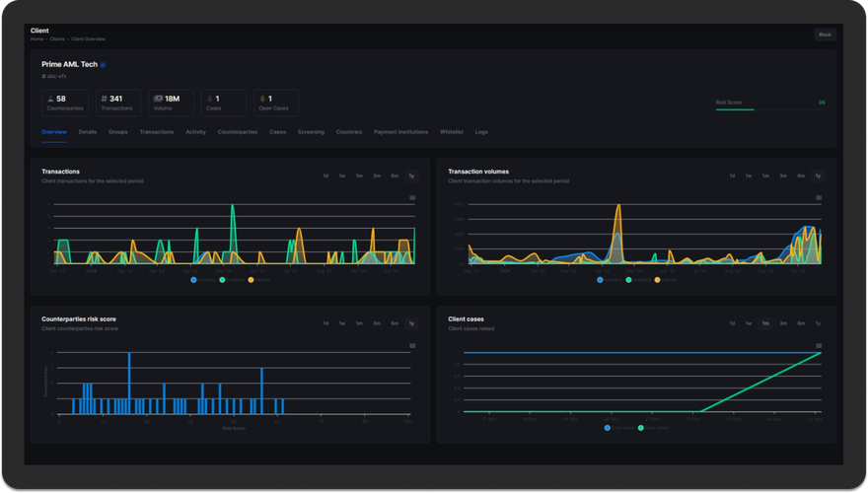This screenshot has width=868, height=493.
Task: Select 1y period on Transactions chart
Action: 411,176
